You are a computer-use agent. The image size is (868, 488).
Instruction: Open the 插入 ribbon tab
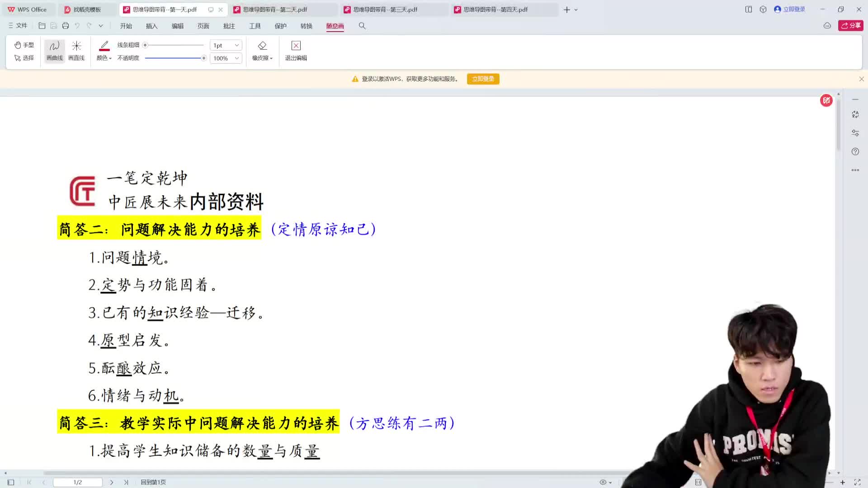[x=151, y=26]
